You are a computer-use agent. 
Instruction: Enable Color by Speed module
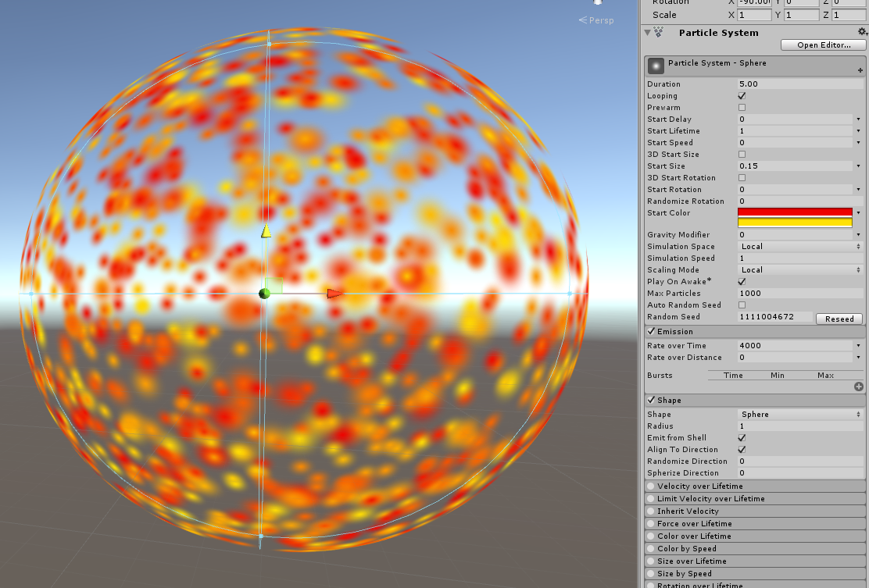651,548
